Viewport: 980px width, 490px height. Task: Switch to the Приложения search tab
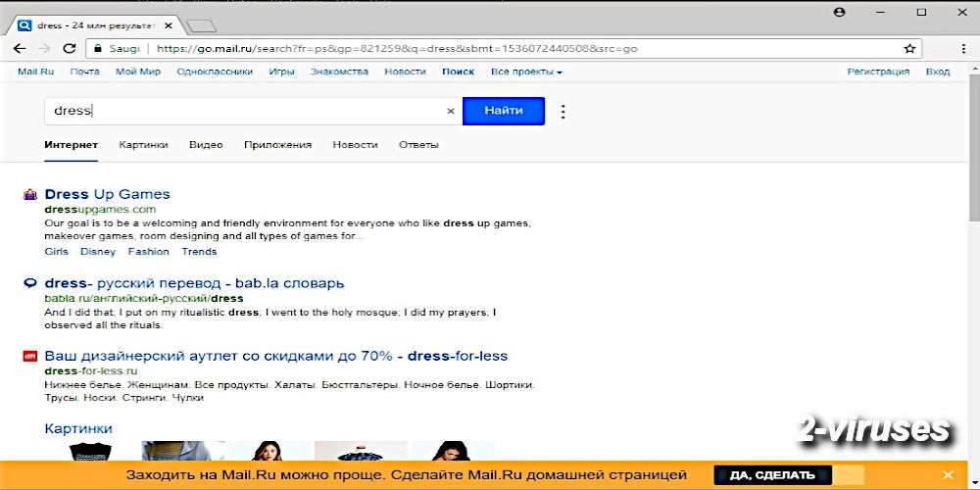277,145
